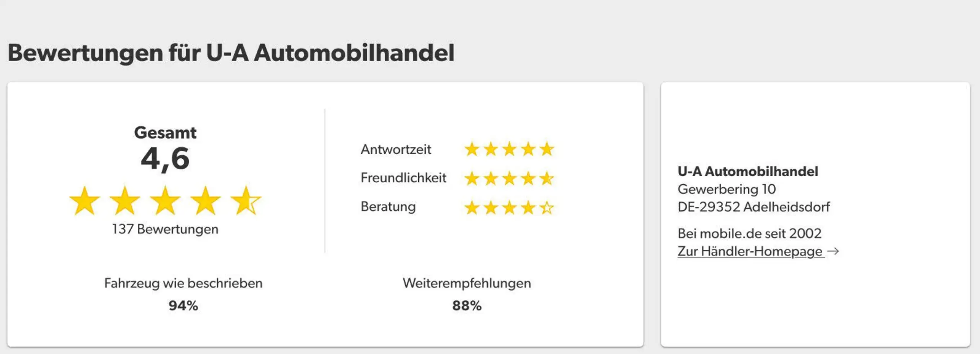The height and width of the screenshot is (354, 980).
Task: Click the 137 Bewertungen count
Action: [x=165, y=229]
